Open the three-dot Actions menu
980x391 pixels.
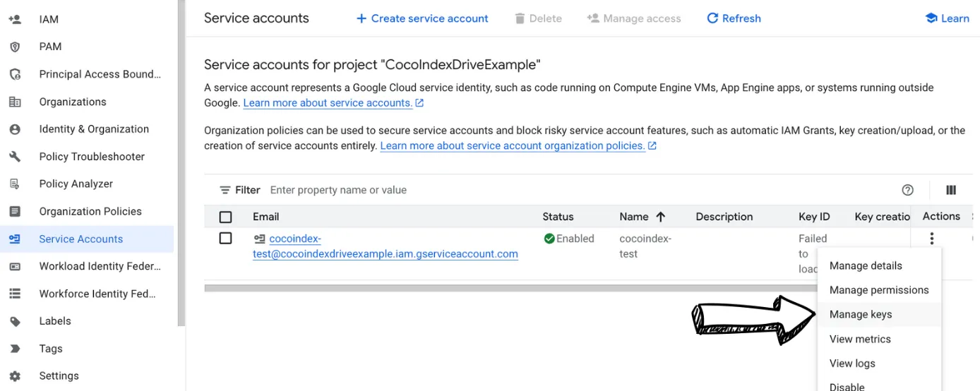click(932, 239)
